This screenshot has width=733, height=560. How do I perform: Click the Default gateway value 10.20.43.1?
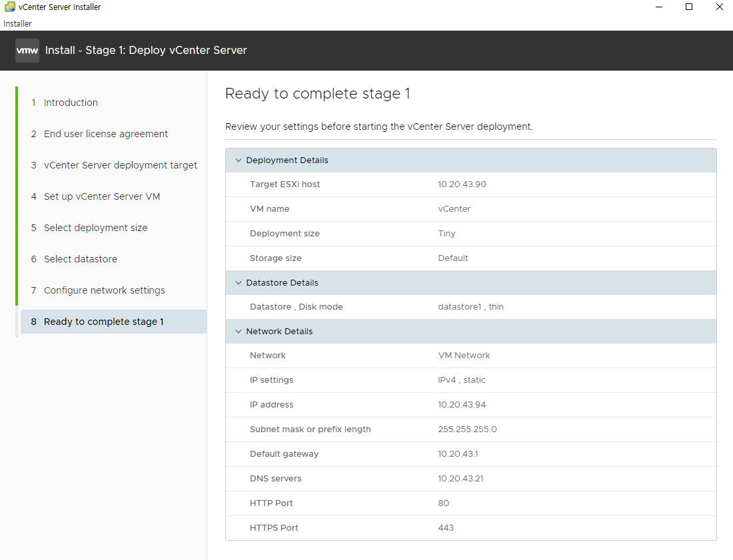pyautogui.click(x=458, y=454)
